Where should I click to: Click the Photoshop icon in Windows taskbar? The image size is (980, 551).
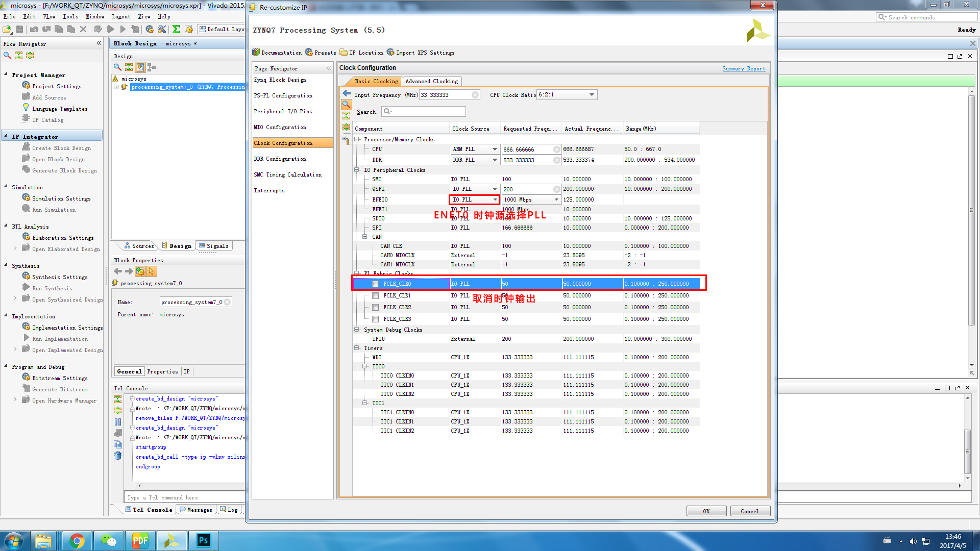pyautogui.click(x=204, y=540)
